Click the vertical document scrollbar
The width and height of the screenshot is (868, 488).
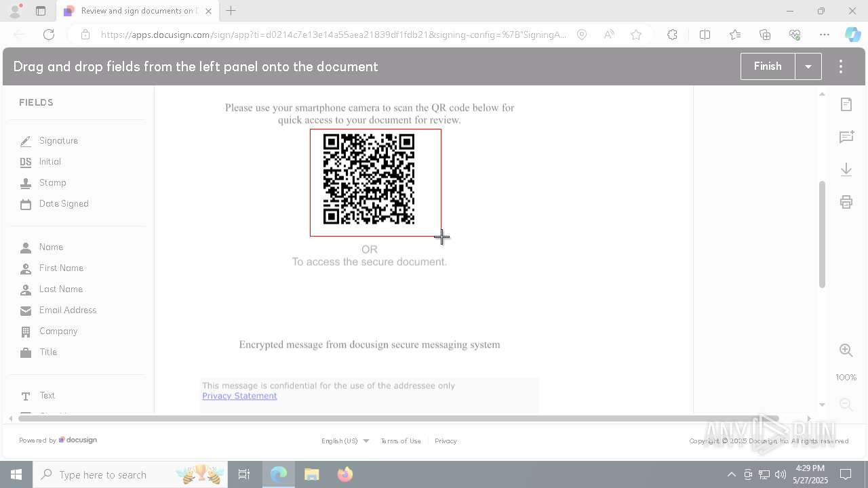(x=822, y=234)
